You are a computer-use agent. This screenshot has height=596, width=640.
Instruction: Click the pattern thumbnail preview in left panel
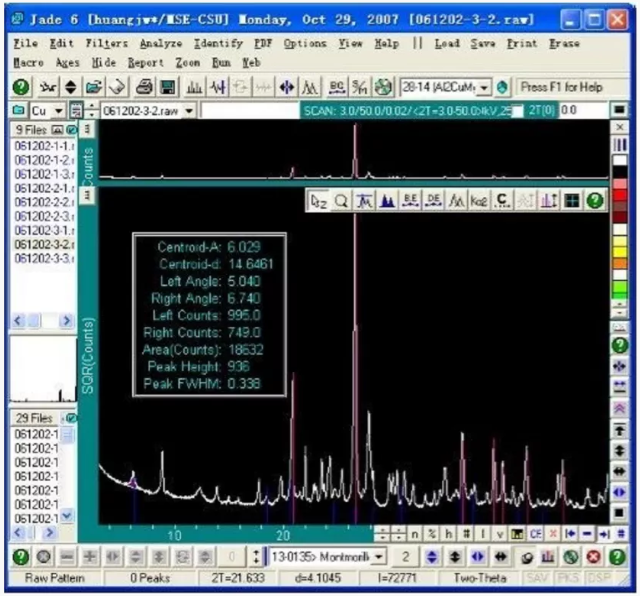(43, 369)
